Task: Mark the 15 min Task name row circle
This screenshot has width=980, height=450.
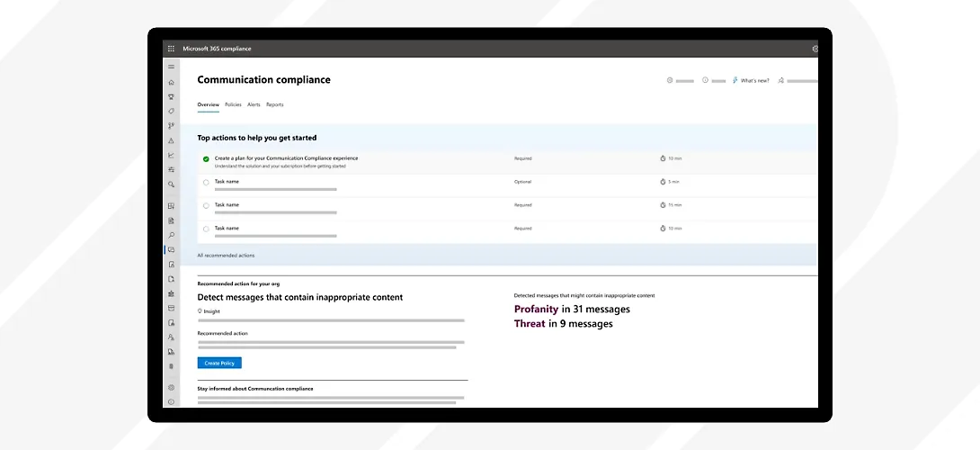Action: click(206, 205)
